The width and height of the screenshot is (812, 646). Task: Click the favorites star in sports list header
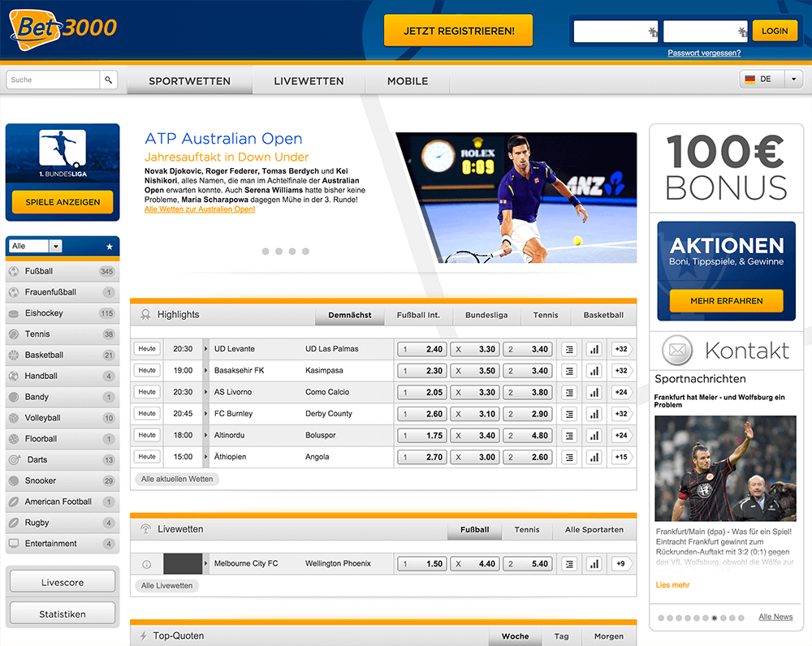(110, 247)
